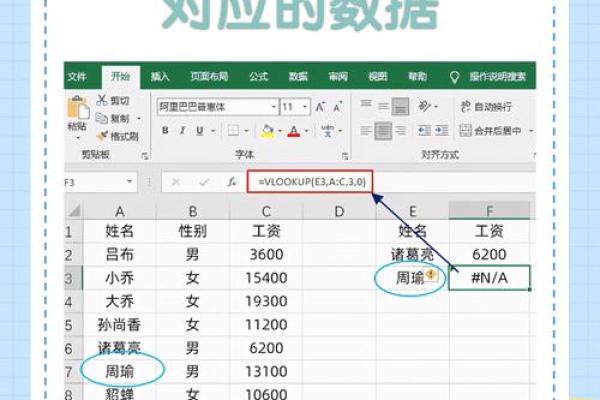Open the 剪贴板 dialog launcher

[145, 156]
